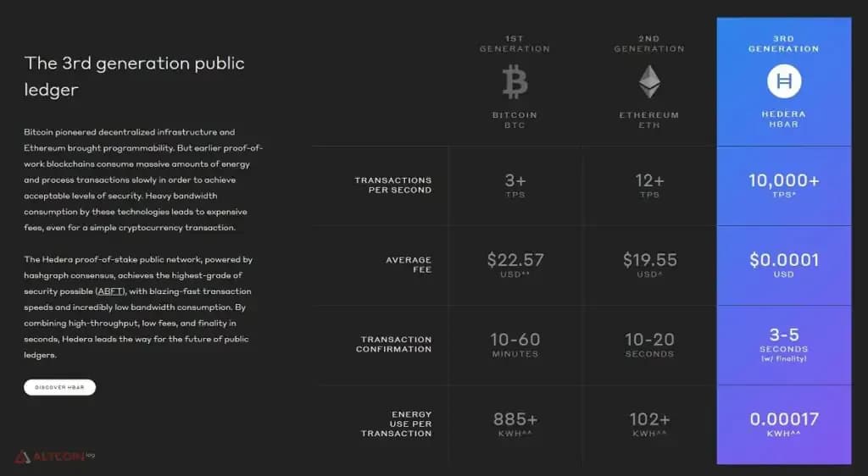Click the Transaction Confirmation row label
This screenshot has width=868, height=476.
coord(393,345)
